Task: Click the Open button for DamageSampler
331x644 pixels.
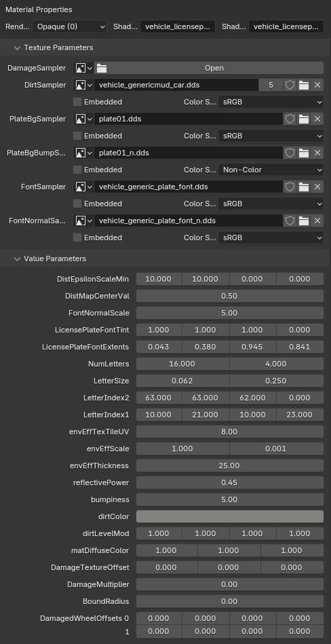Action: click(209, 68)
